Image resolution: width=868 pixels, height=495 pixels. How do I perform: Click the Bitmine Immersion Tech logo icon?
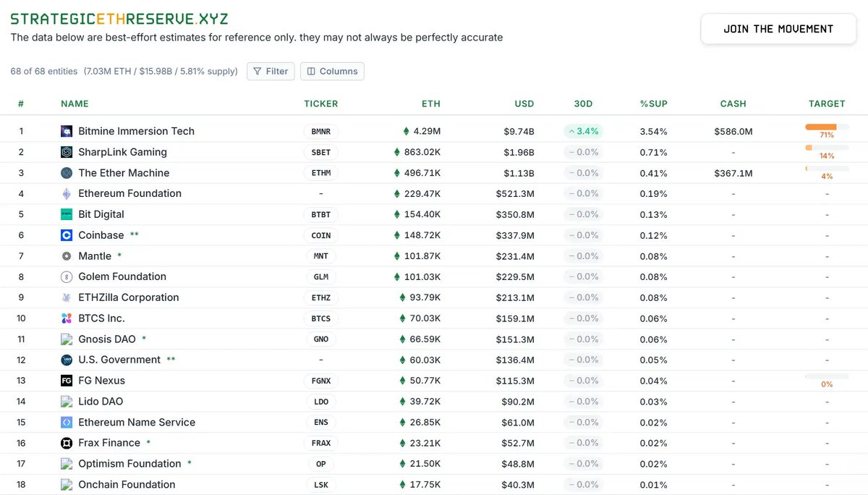67,132
